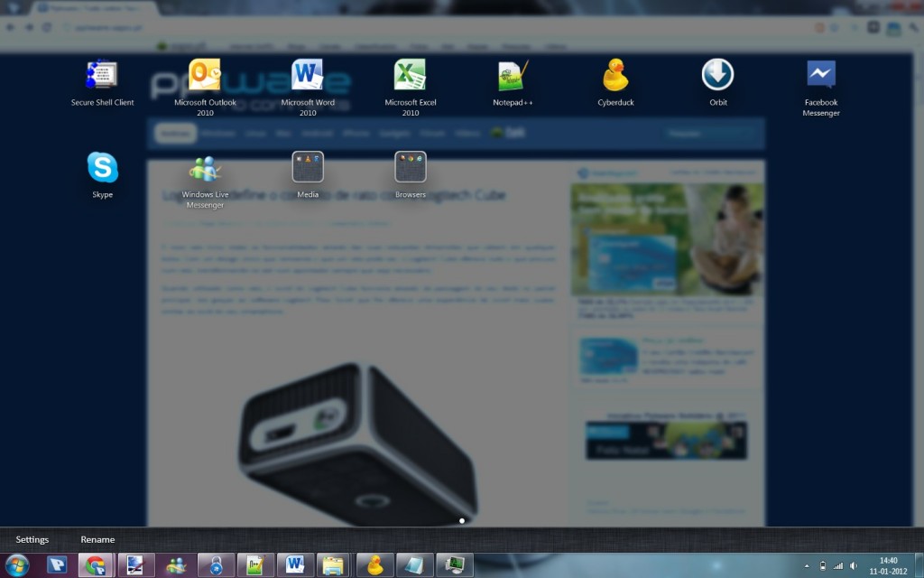Click the blue notepad taskbar icon
Screen dimensions: 924x578
414,565
